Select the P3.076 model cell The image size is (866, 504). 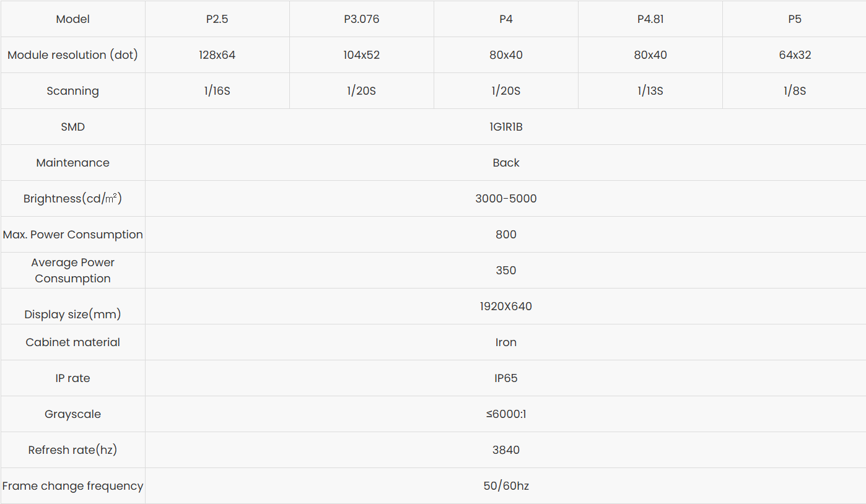pyautogui.click(x=361, y=19)
